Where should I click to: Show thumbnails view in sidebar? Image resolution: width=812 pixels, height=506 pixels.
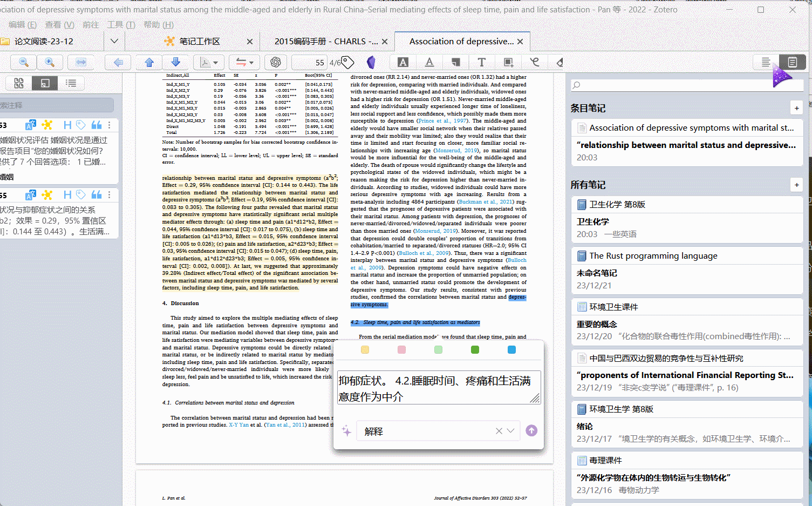tap(19, 83)
